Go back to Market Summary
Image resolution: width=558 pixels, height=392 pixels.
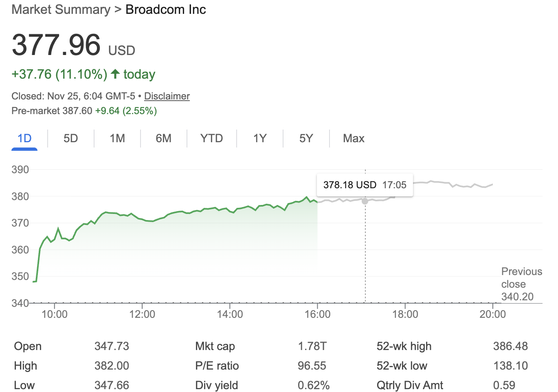tap(60, 9)
